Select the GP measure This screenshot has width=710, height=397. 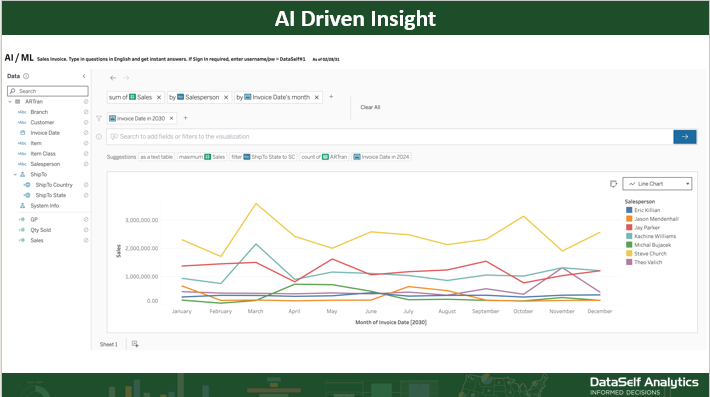point(34,220)
